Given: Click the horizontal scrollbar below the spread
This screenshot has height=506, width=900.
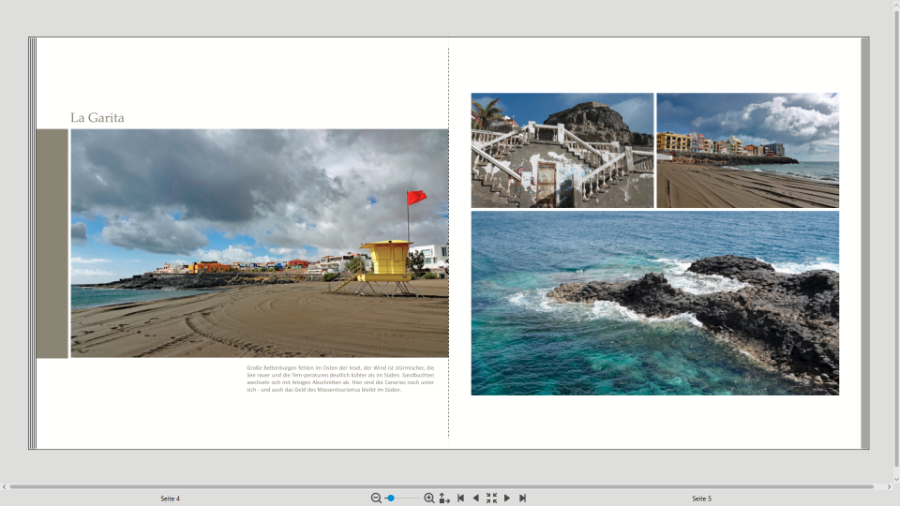Looking at the screenshot, I should point(448,487).
